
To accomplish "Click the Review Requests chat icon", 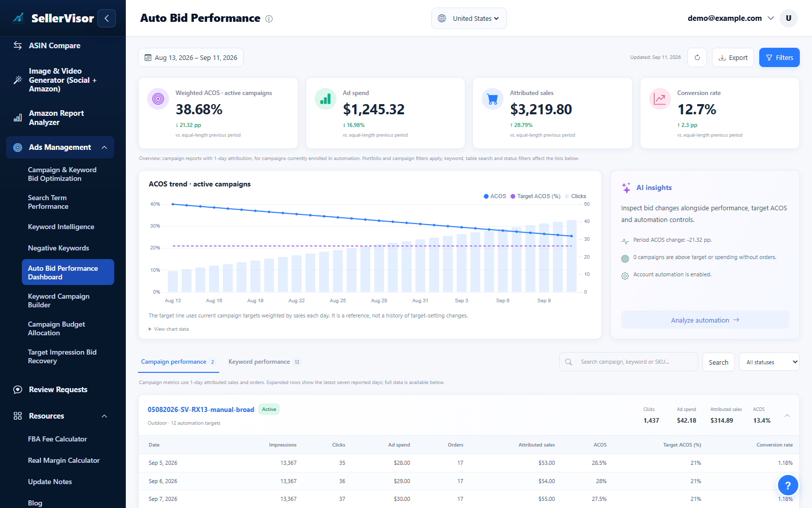I will 18,390.
